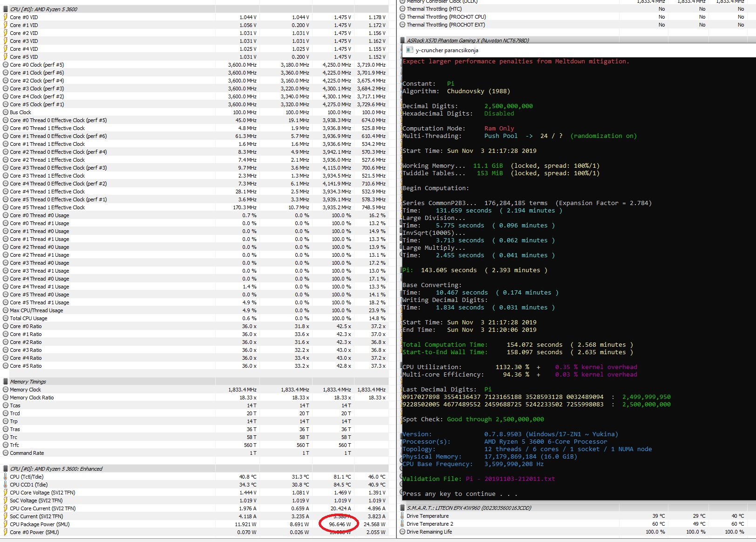Click the icon beside Core #5 Ratio
756x542 pixels.
(x=6, y=366)
